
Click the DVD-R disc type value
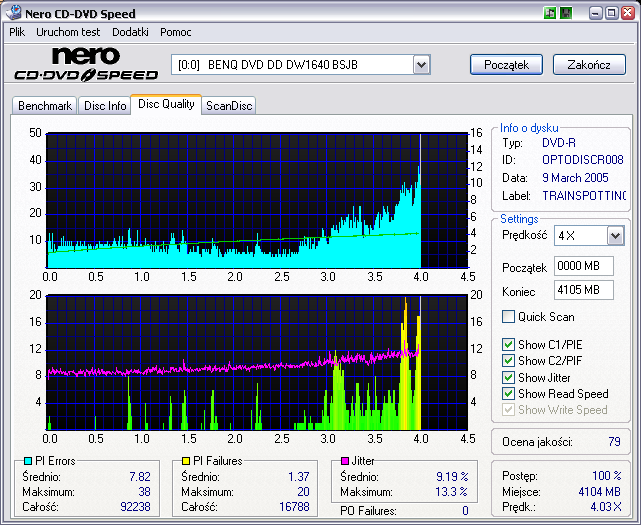click(559, 143)
